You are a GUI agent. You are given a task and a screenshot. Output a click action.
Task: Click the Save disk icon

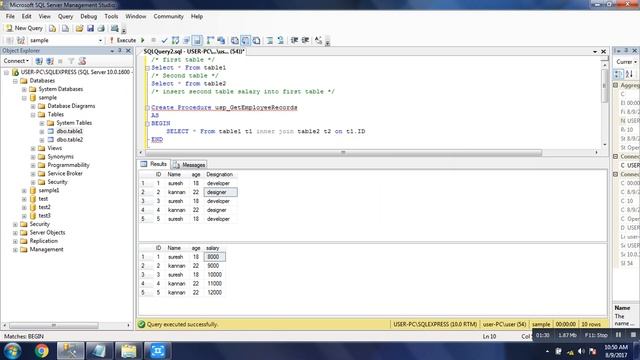pos(90,28)
